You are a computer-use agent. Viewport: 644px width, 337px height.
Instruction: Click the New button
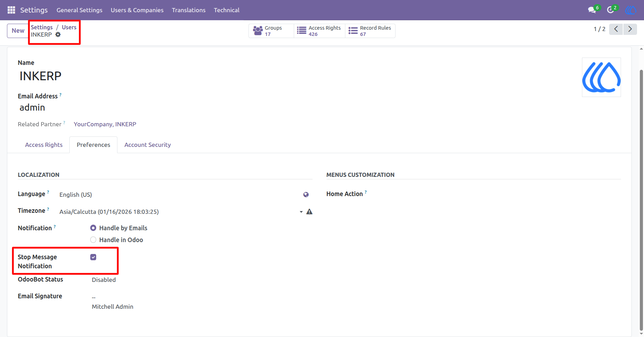[x=18, y=31]
